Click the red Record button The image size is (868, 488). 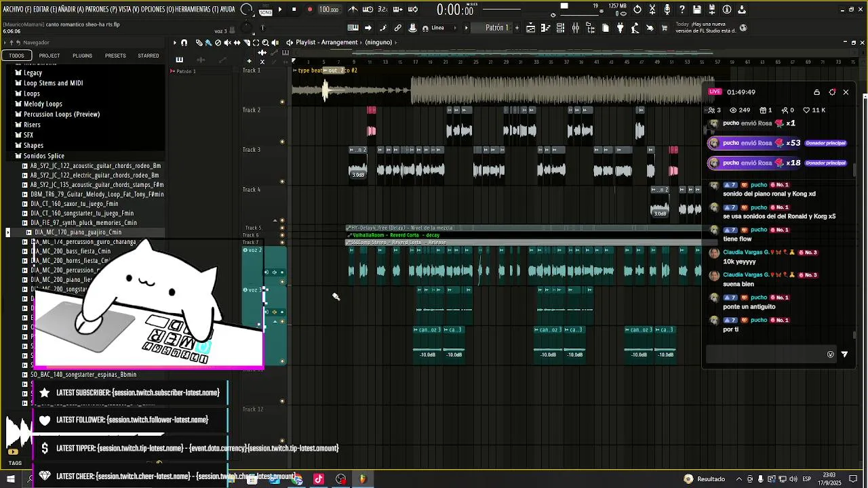coord(310,9)
